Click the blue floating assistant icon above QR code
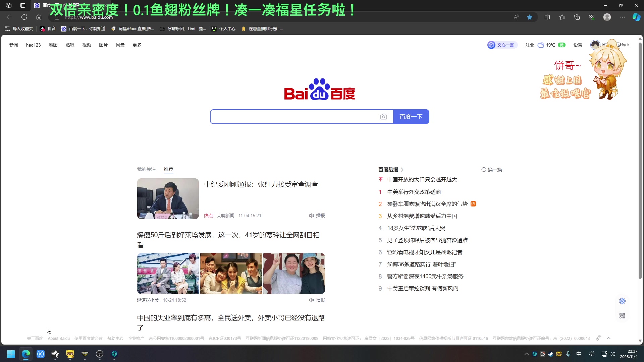644x362 pixels. pyautogui.click(x=622, y=301)
